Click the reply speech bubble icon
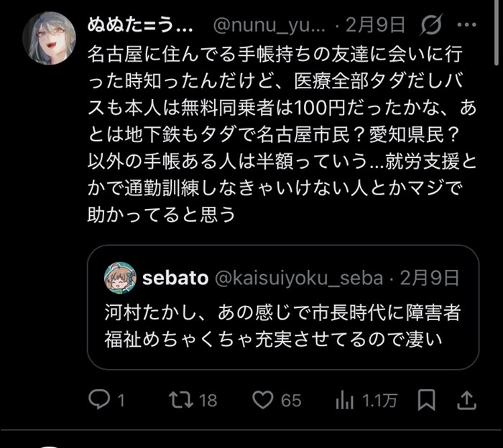This screenshot has height=448, width=503. pyautogui.click(x=98, y=400)
